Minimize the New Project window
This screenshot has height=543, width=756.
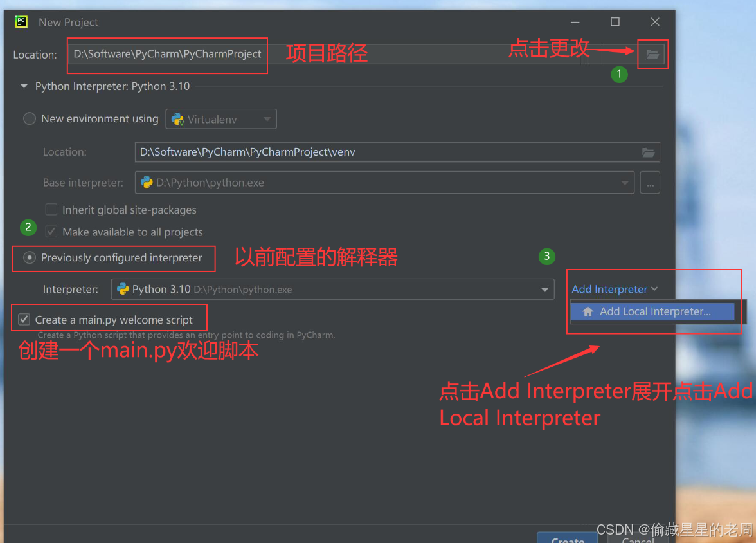(x=575, y=22)
